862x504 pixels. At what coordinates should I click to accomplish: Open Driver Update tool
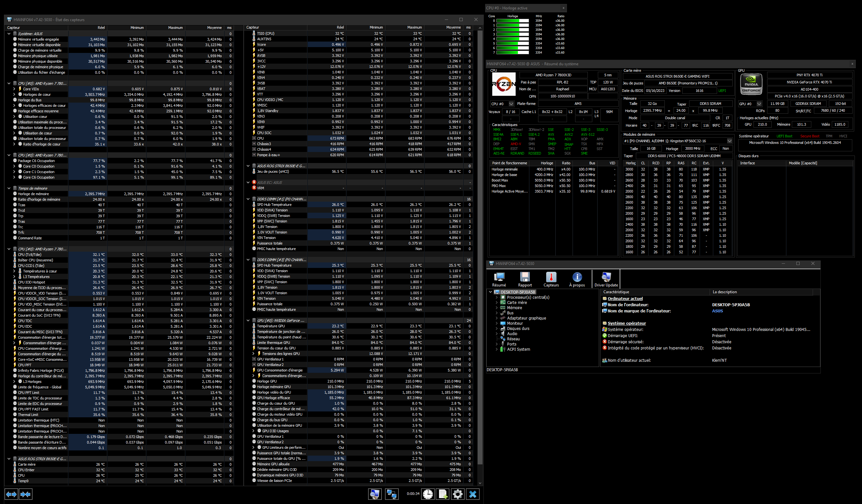606,279
